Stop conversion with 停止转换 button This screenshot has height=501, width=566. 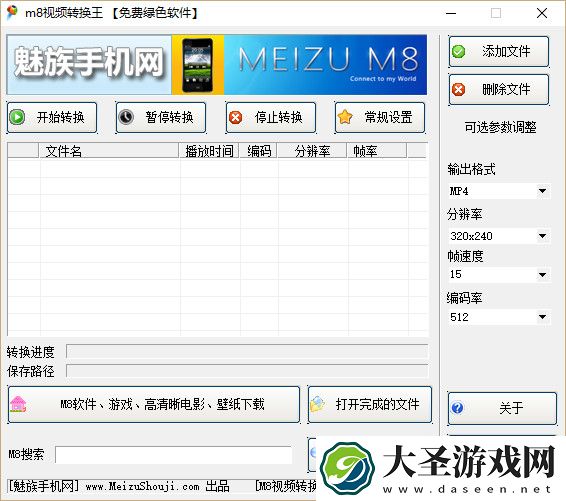tap(271, 117)
